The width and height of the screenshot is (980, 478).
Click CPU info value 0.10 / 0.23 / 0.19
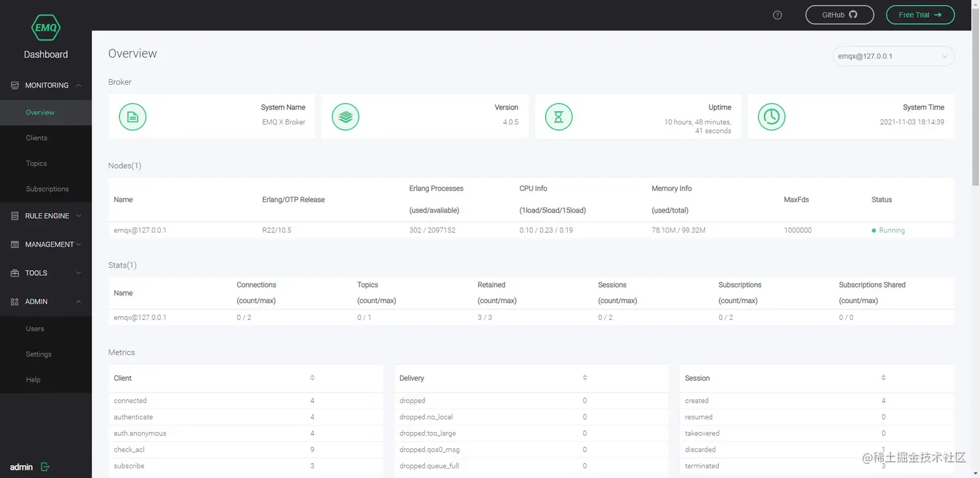[x=546, y=231]
